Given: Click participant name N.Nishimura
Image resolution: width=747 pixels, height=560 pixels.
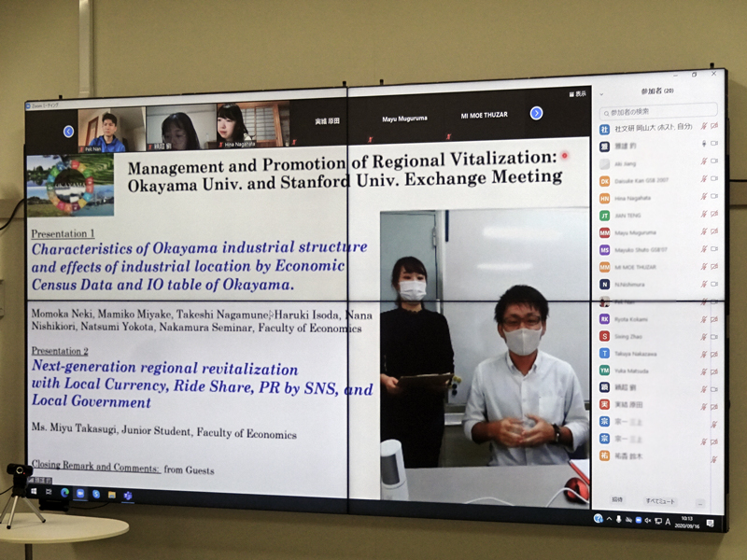Looking at the screenshot, I should click(x=629, y=285).
